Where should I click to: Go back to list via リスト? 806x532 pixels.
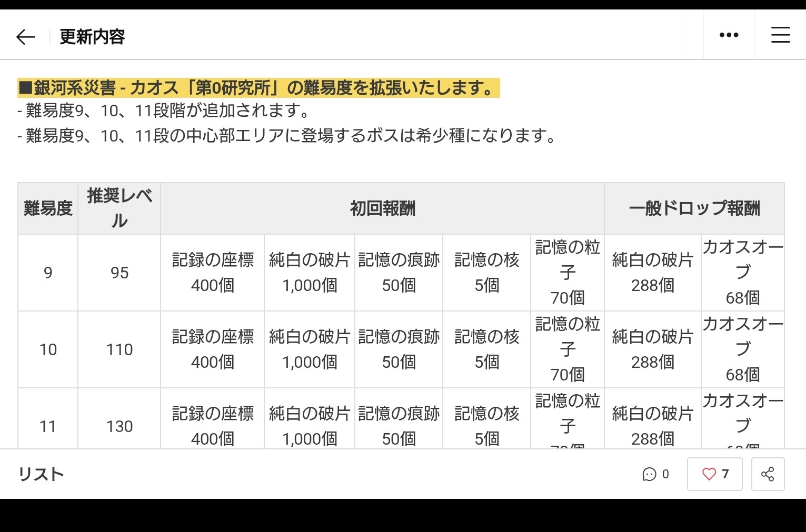coord(41,474)
